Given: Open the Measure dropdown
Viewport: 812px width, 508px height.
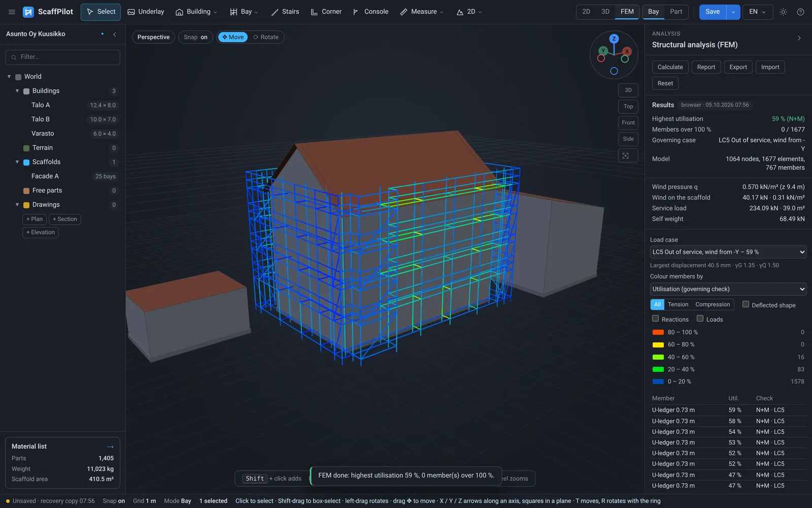Looking at the screenshot, I should 422,12.
